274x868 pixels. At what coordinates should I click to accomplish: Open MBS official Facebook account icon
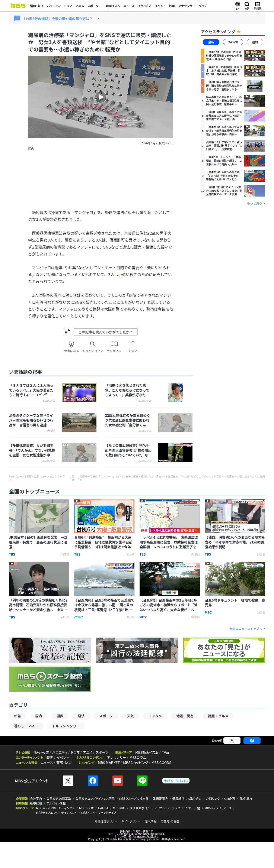(x=93, y=780)
